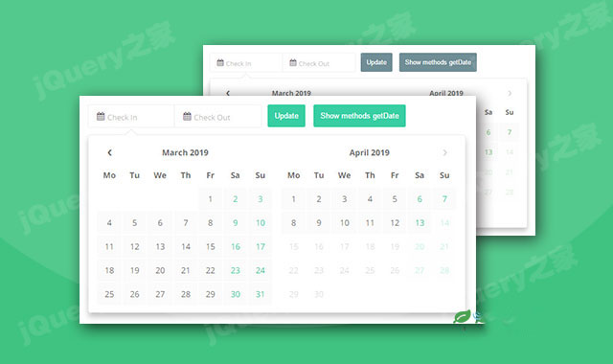Click the gray Update button in the back panel
The image size is (613, 364).
[x=376, y=62]
